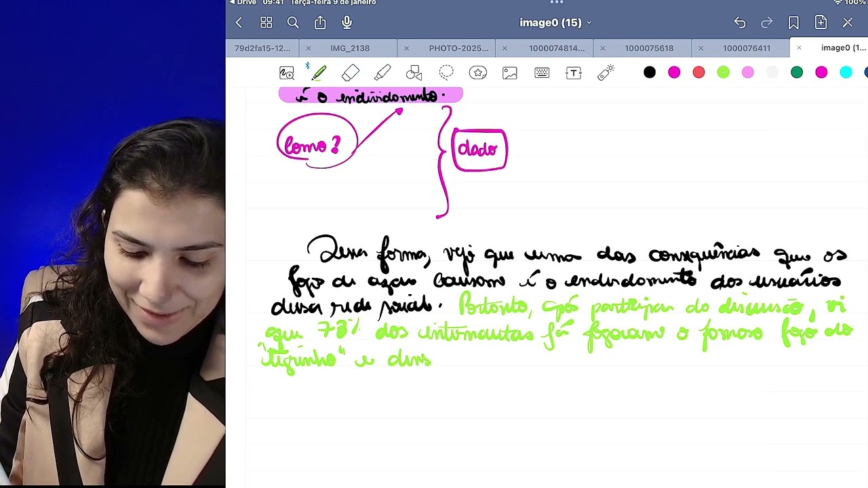
Task: Switch to the IMG_2138 tab
Action: [350, 48]
